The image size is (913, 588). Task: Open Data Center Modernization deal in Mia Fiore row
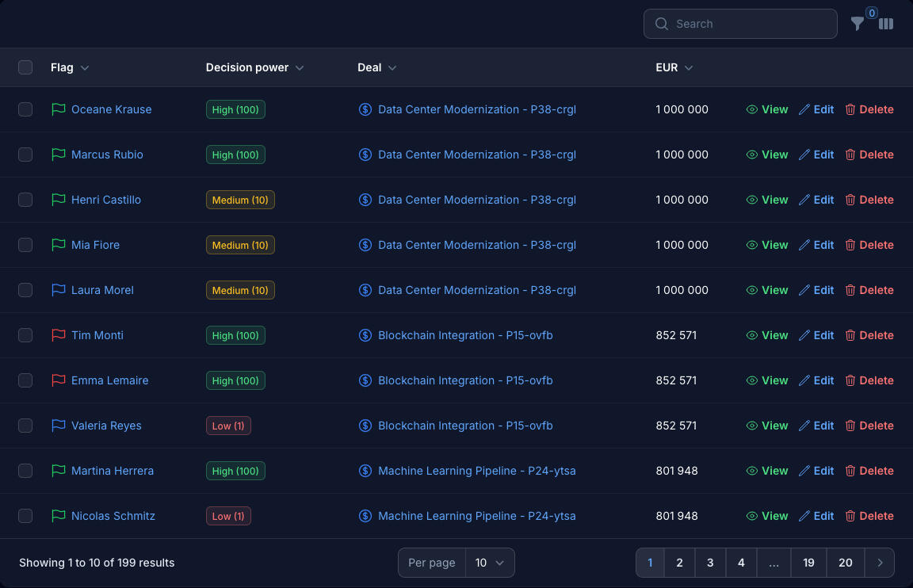coord(477,245)
